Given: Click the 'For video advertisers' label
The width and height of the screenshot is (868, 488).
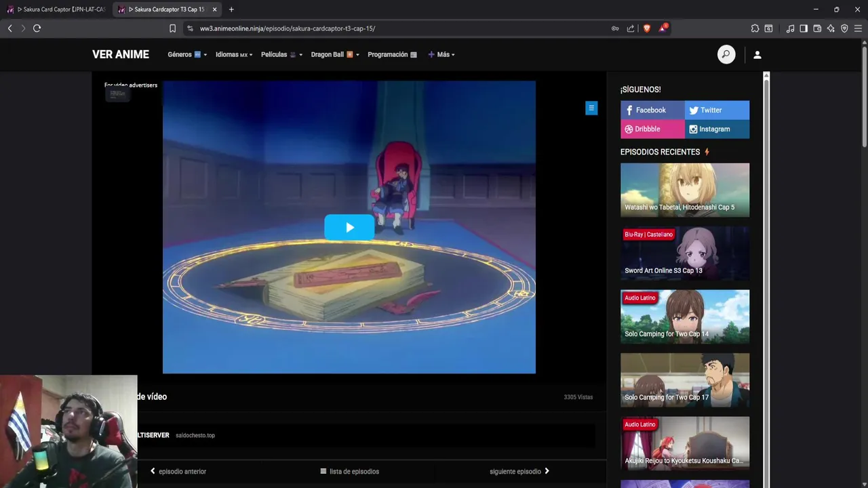Looking at the screenshot, I should [x=131, y=85].
